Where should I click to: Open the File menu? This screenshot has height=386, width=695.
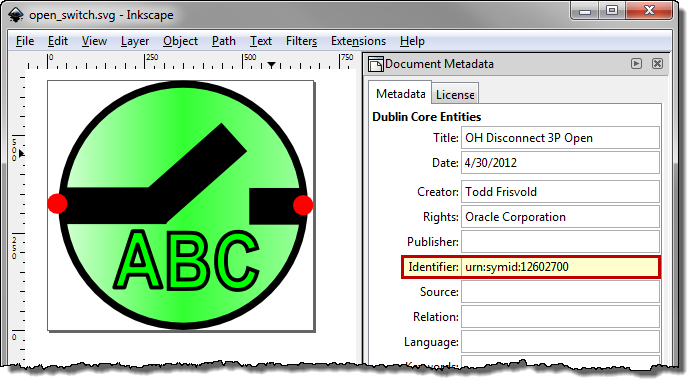point(25,41)
